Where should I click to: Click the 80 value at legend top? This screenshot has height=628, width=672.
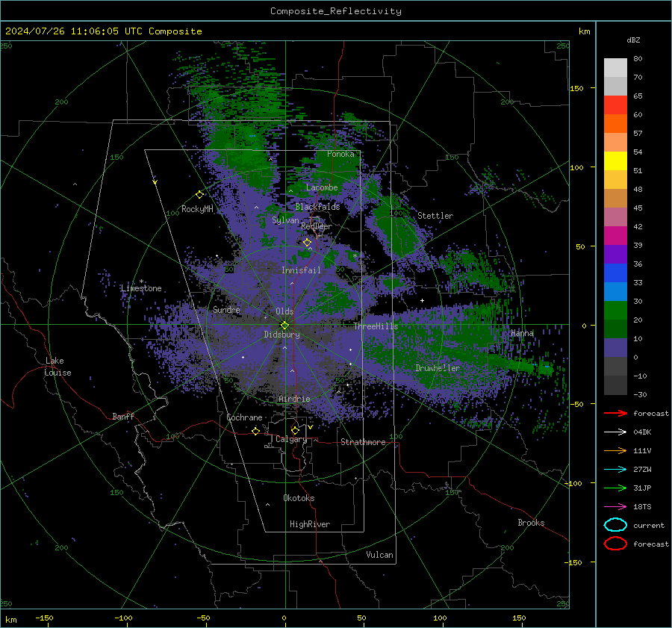(638, 59)
